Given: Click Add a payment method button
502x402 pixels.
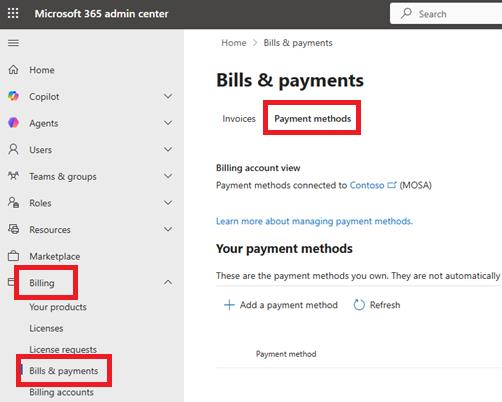Looking at the screenshot, I should point(281,305).
